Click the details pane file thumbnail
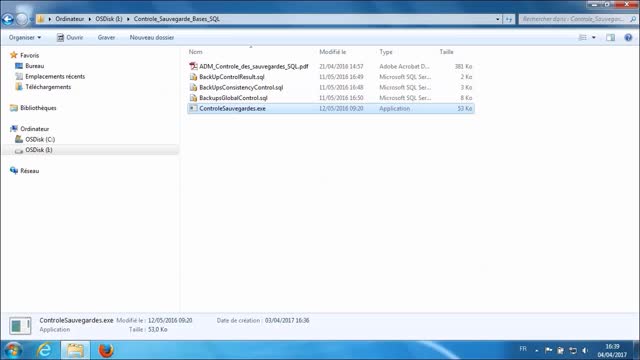Viewport: 640px width, 360px height. click(x=20, y=325)
